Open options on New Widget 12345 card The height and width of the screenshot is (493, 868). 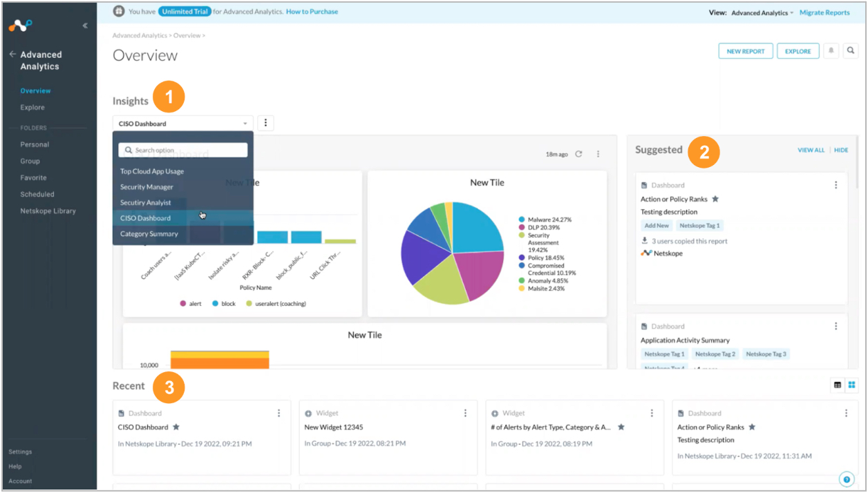pos(466,413)
